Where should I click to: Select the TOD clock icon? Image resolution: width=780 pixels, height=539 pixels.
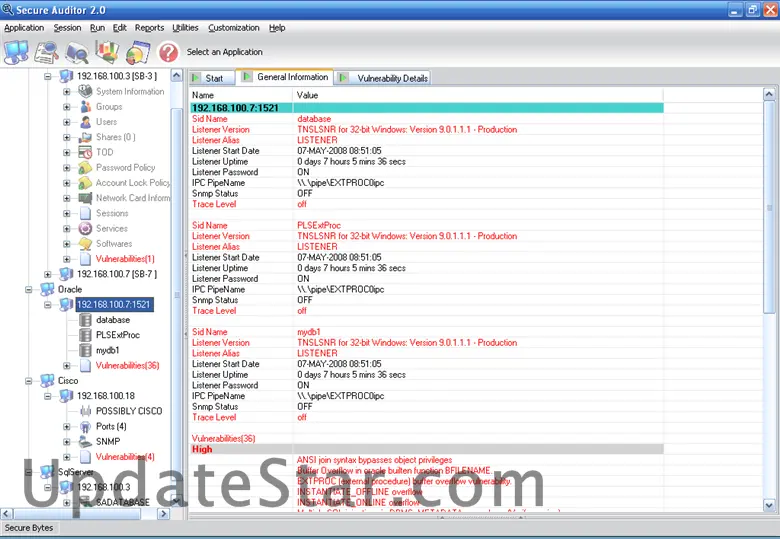(x=86, y=152)
